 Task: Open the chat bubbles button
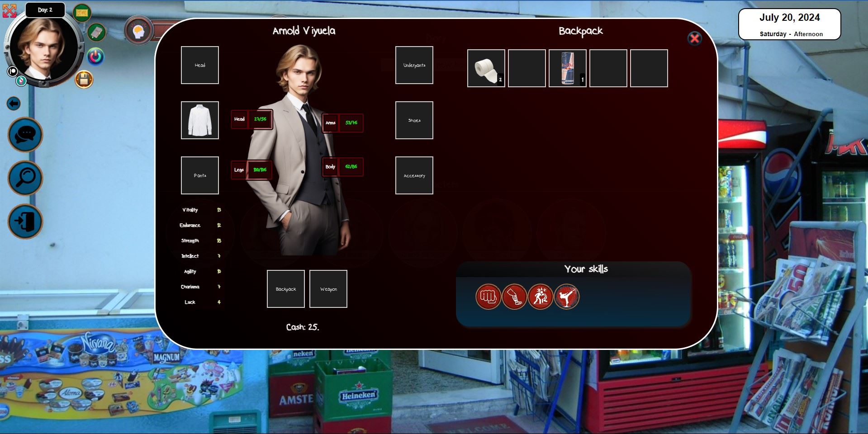pyautogui.click(x=25, y=135)
